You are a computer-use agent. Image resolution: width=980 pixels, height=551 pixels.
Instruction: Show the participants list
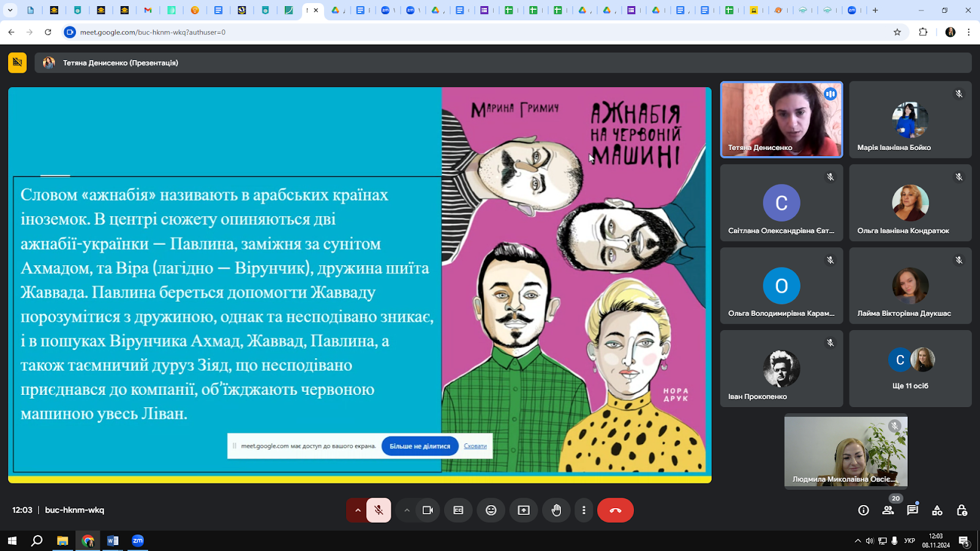click(888, 510)
